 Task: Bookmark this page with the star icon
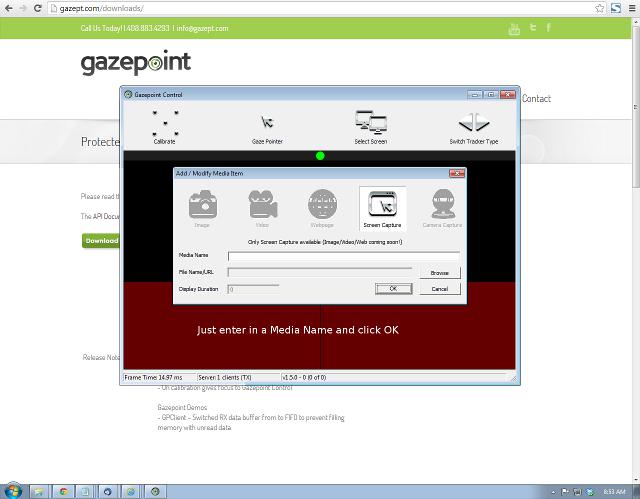click(599, 8)
